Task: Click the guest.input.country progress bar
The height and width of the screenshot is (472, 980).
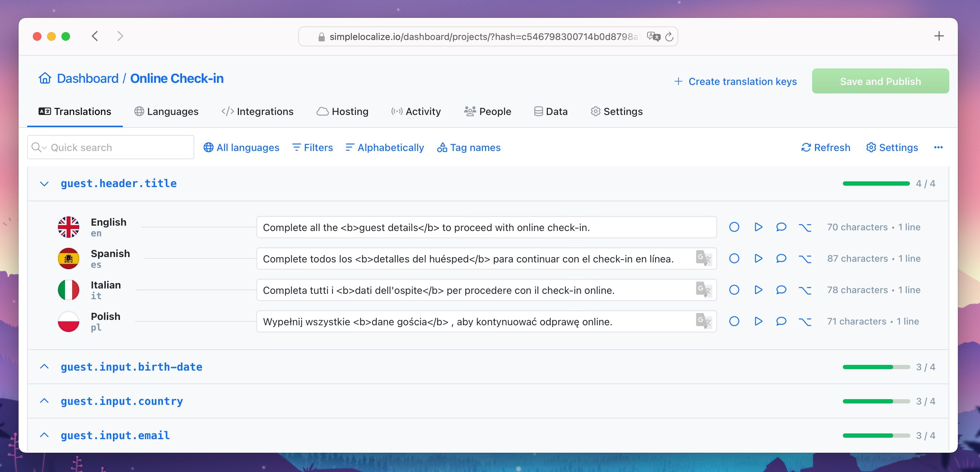Action: [x=876, y=401]
